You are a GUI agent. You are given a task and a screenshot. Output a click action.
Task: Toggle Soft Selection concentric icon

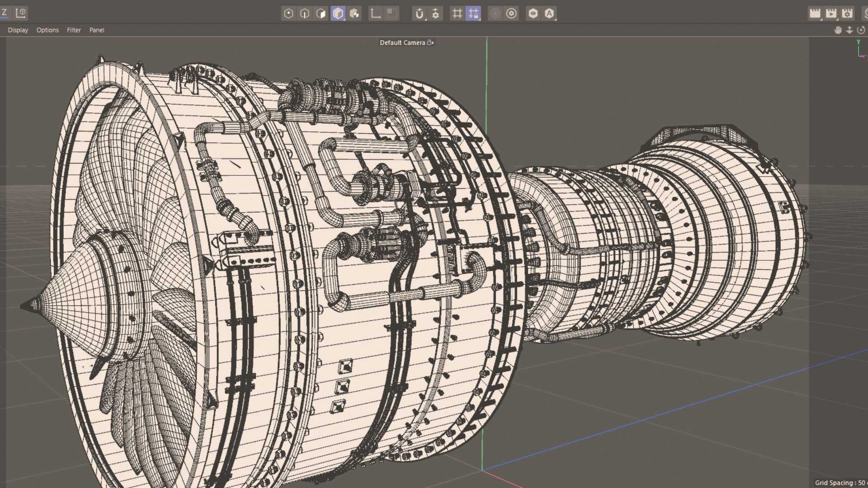[495, 14]
